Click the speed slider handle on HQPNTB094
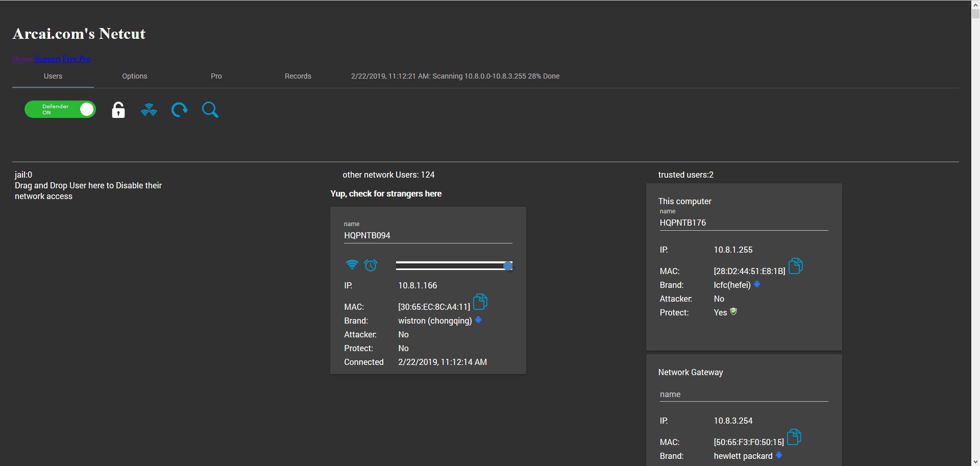 (x=508, y=266)
